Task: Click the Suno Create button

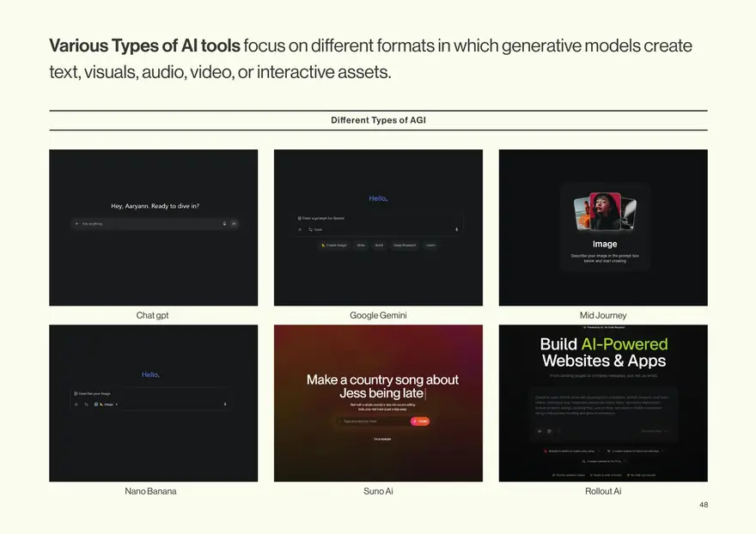Action: [x=420, y=422]
